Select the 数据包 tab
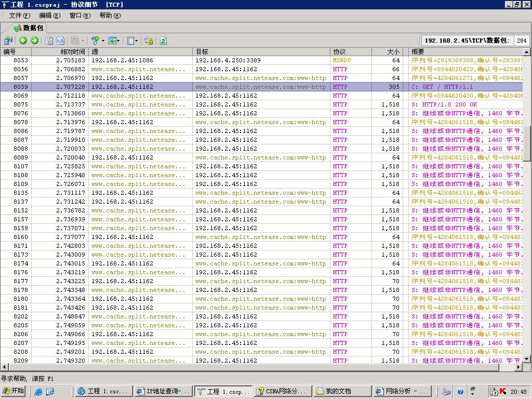Image resolution: width=532 pixels, height=399 pixels. (29, 28)
